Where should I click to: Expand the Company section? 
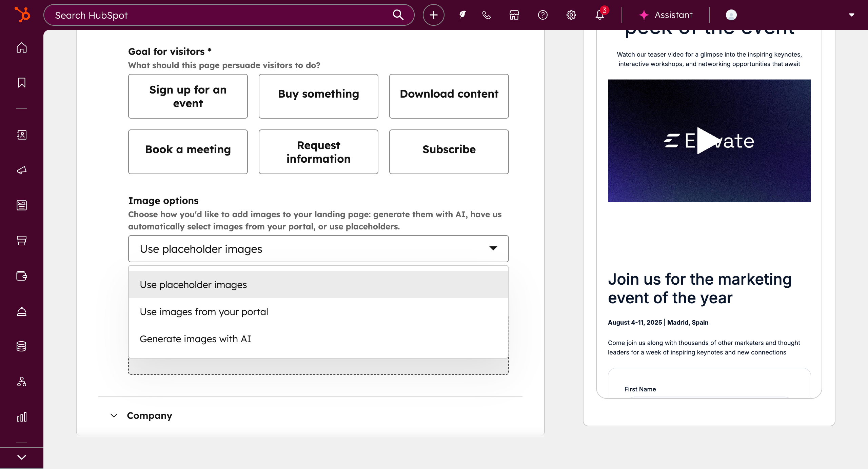tap(149, 415)
